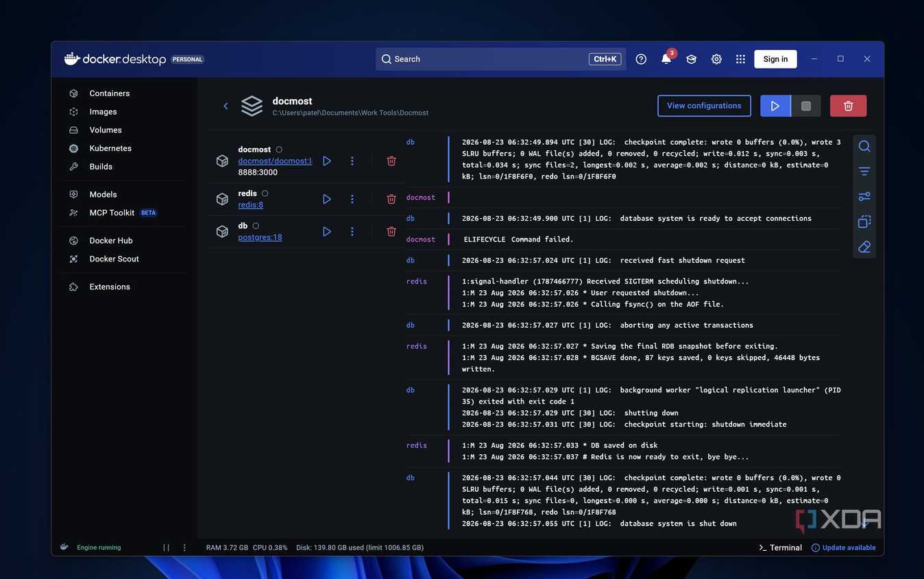Click RAM 3.72 GB status text
Image resolution: width=924 pixels, height=579 pixels.
point(227,547)
